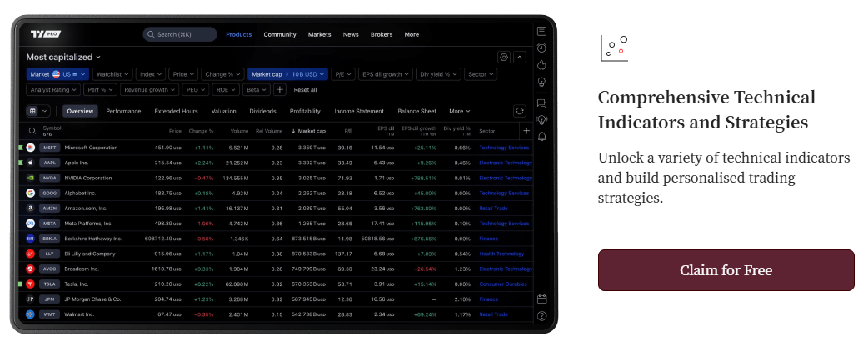Open the Price filter dropdown
Screen dimensions: 868x342
(x=183, y=74)
